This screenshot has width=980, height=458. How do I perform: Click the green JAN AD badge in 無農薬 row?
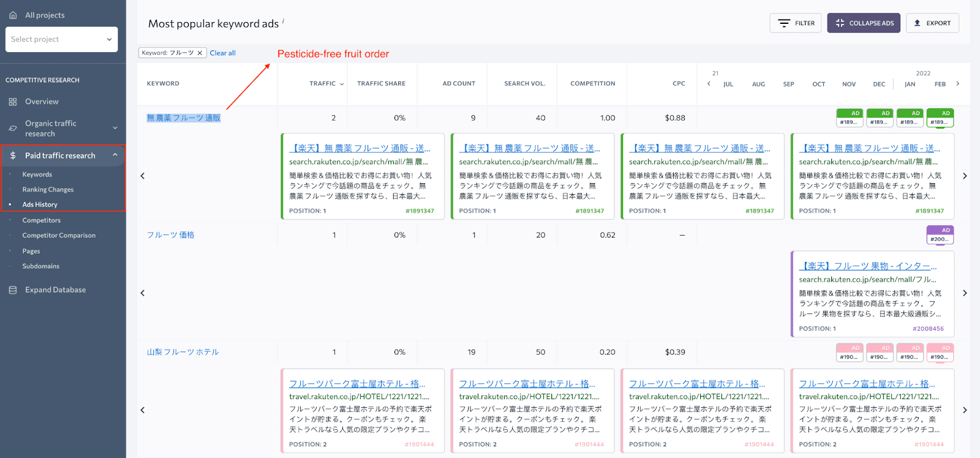[910, 118]
